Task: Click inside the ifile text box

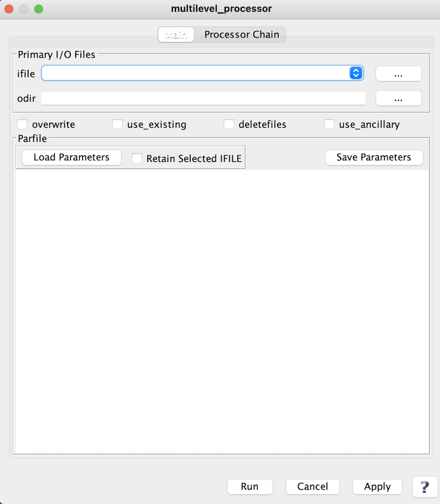Action: pos(195,73)
